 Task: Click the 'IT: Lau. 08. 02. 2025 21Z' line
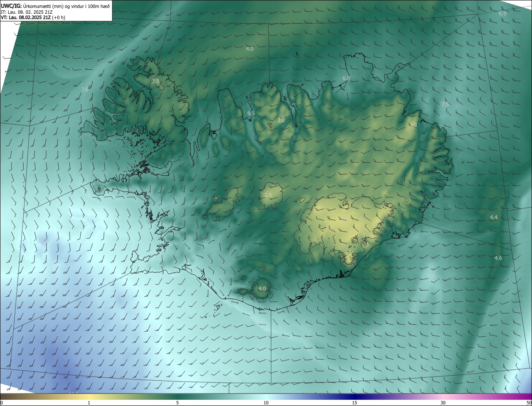click(x=27, y=12)
